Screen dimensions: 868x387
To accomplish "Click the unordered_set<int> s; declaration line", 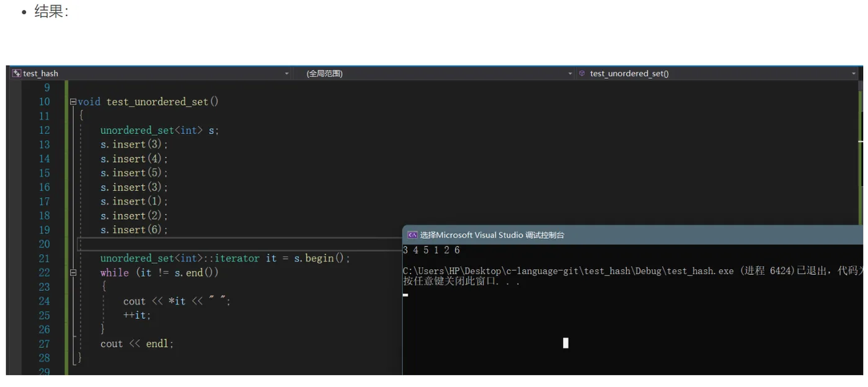I will coord(160,130).
